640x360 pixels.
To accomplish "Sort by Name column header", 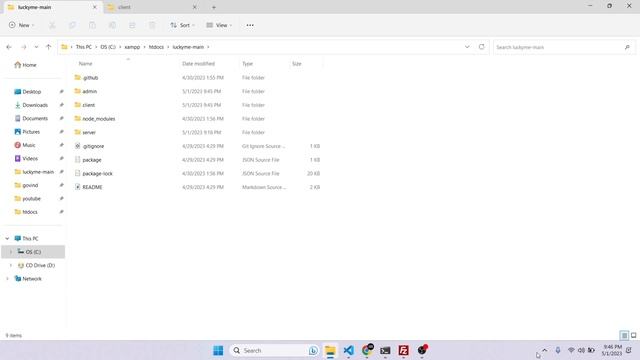I will (85, 64).
